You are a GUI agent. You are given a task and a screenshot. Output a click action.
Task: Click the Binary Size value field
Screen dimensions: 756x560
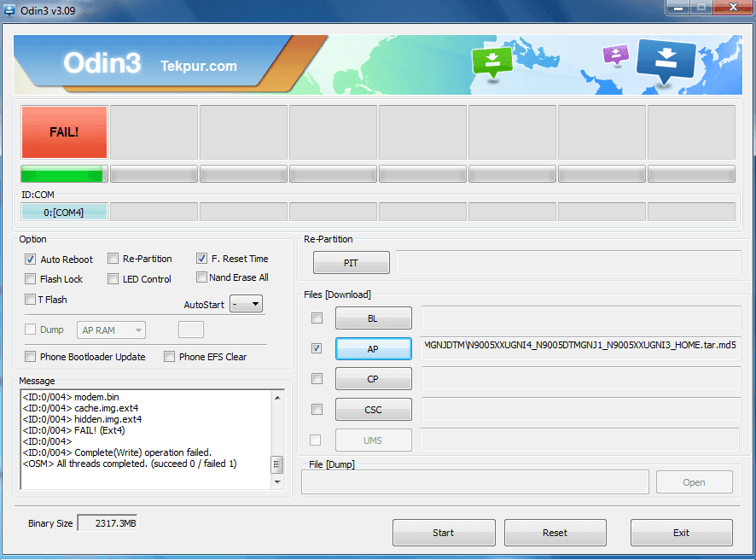(108, 522)
